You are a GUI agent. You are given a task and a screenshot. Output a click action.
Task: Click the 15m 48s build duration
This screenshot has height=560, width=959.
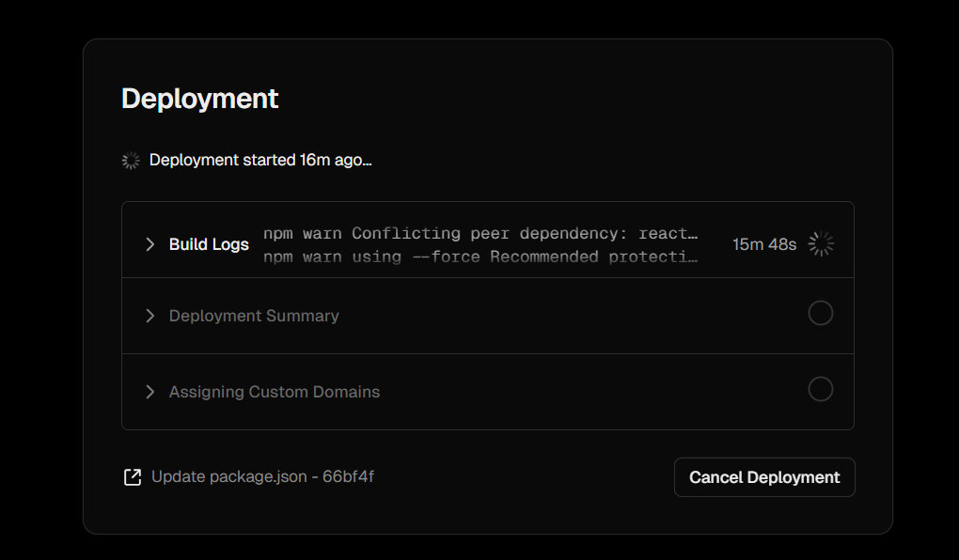point(764,244)
